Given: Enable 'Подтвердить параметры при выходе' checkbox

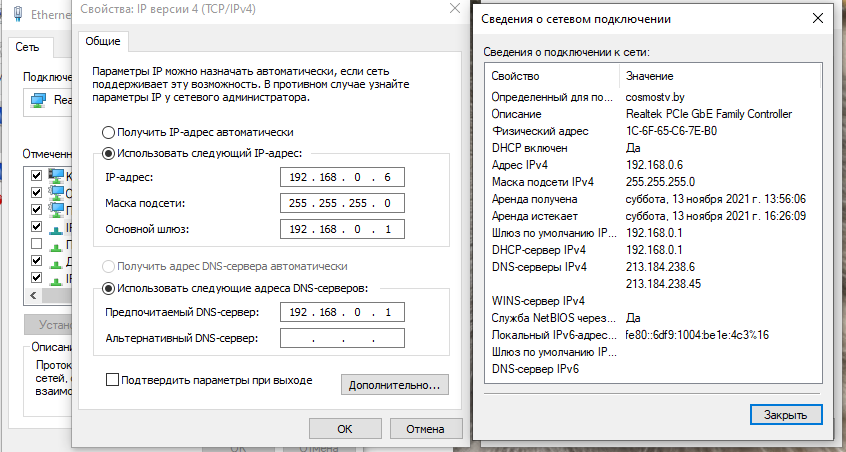Looking at the screenshot, I should 112,380.
